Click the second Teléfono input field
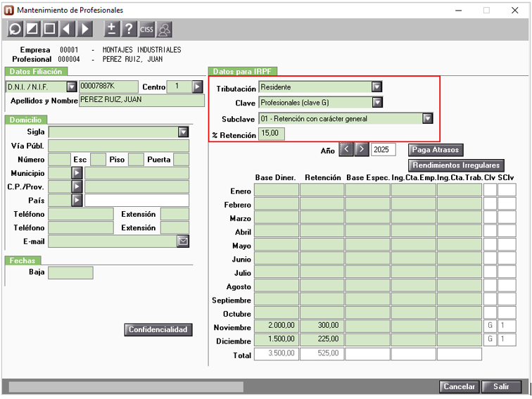This screenshot has height=399, width=532. point(81,228)
